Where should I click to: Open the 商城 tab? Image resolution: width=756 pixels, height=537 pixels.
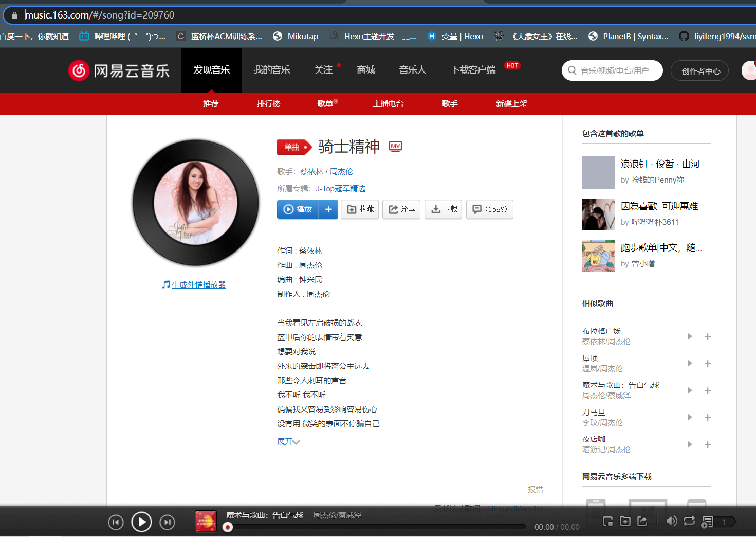[366, 70]
